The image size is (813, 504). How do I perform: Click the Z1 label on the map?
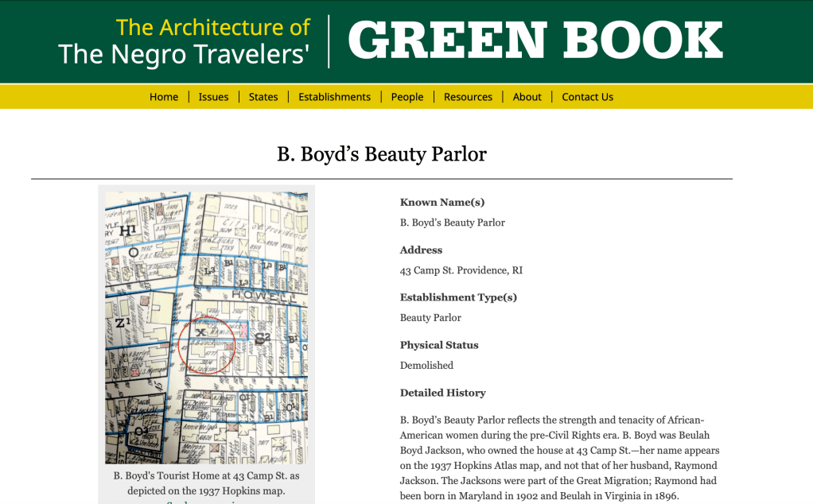tap(123, 323)
